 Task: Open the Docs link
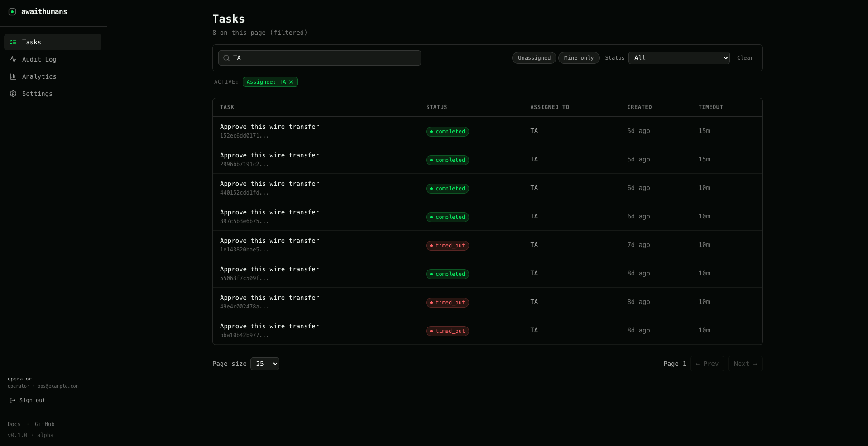14,424
